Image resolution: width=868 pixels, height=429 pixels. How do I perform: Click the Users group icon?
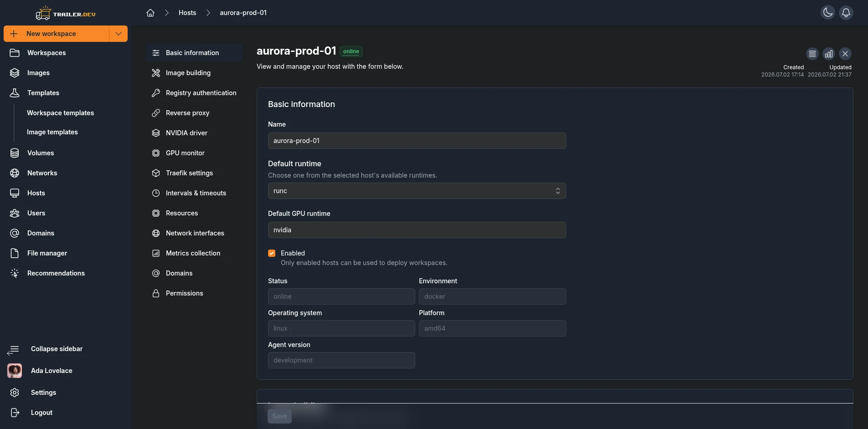15,213
